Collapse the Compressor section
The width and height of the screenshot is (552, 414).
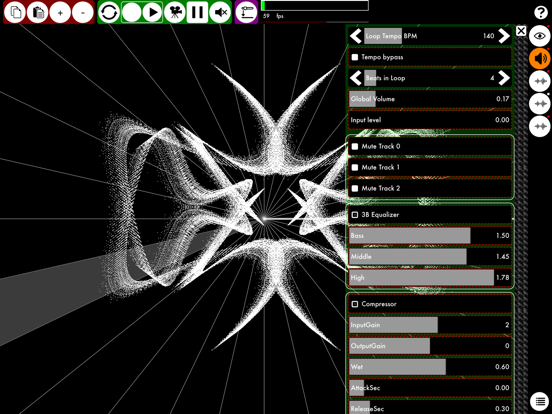(355, 304)
